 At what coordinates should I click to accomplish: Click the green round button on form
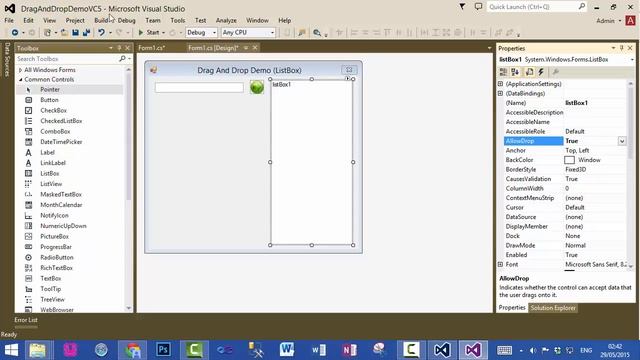click(x=257, y=87)
